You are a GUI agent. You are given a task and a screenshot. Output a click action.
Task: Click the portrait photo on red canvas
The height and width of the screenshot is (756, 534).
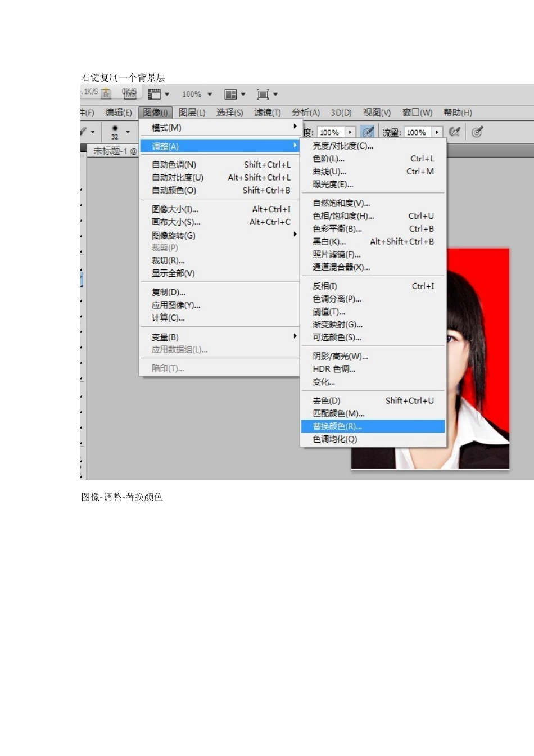[478, 358]
